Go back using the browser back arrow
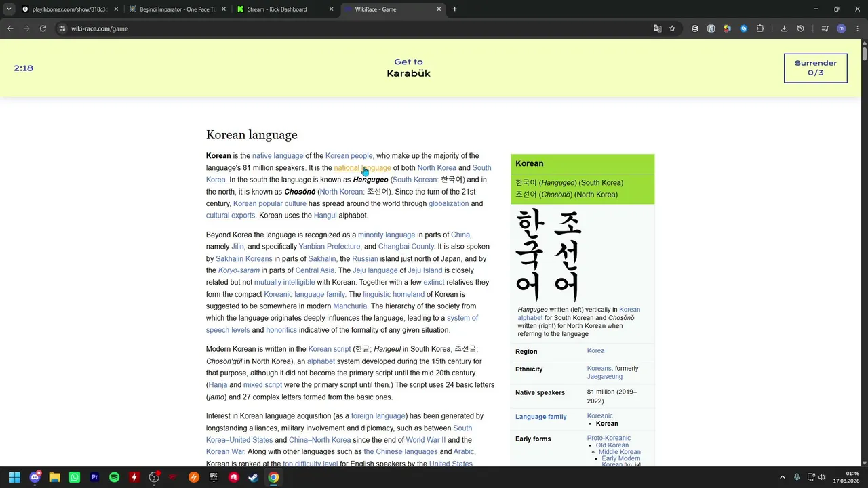 coord(10,28)
